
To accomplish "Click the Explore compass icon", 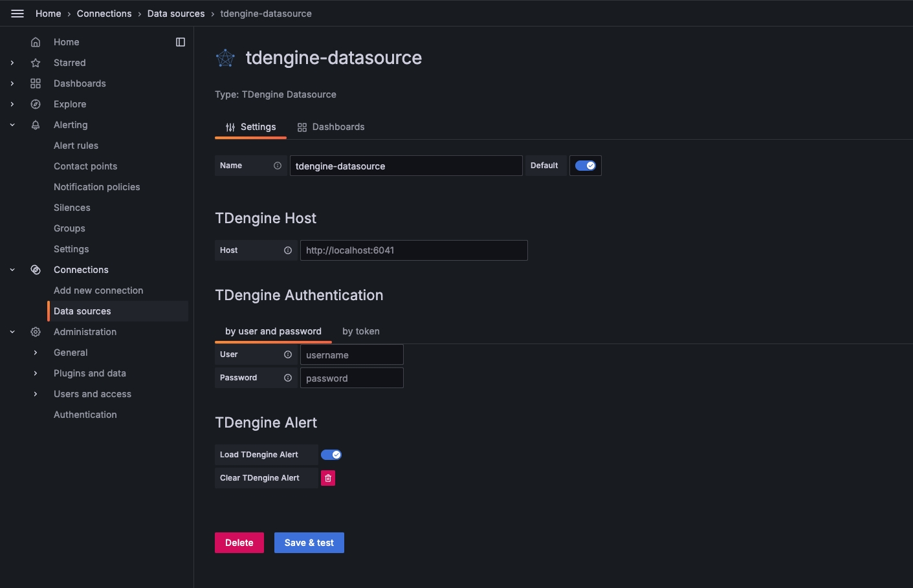I will coord(36,104).
